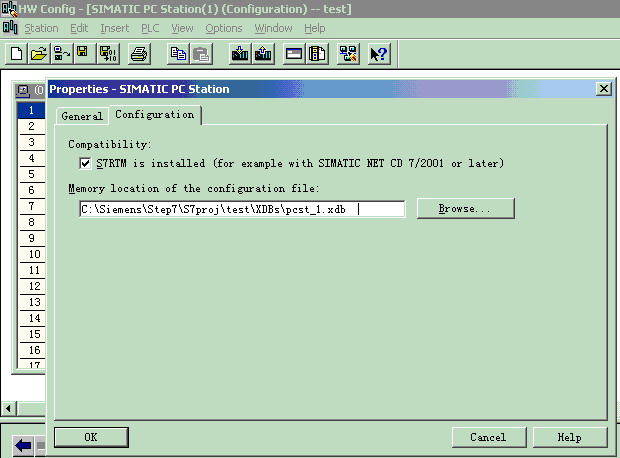620x458 pixels.
Task: Click into the configuration file path field
Action: [x=242, y=209]
